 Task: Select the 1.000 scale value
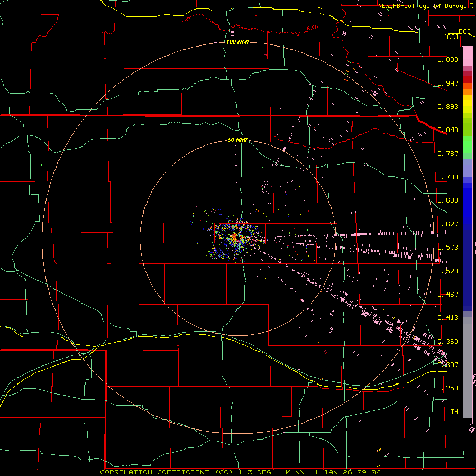pos(448,60)
